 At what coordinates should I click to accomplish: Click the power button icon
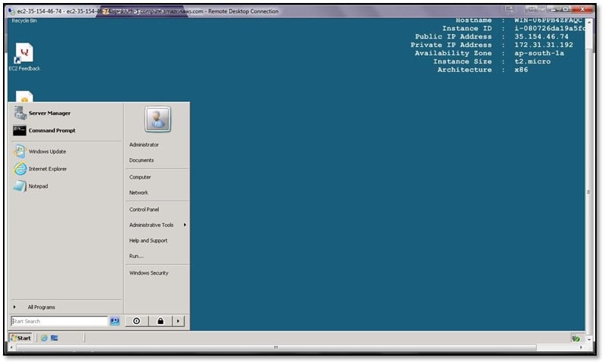click(x=136, y=321)
